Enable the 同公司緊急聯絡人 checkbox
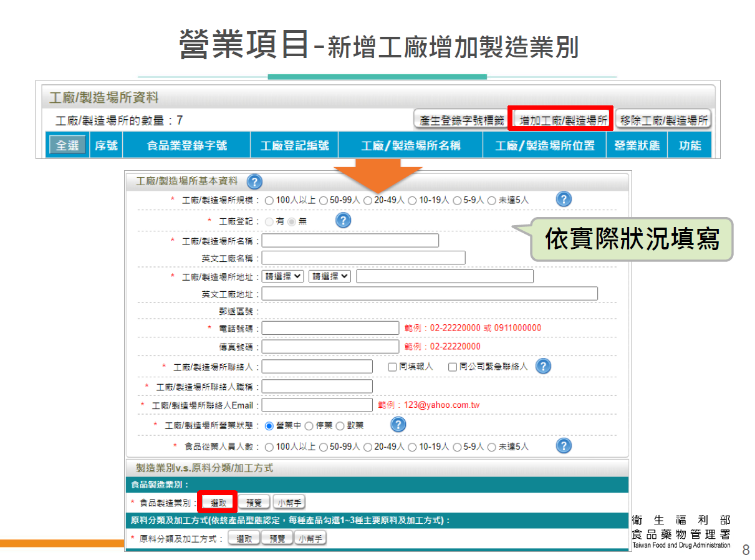Image resolution: width=755 pixels, height=560 pixels. coord(453,367)
